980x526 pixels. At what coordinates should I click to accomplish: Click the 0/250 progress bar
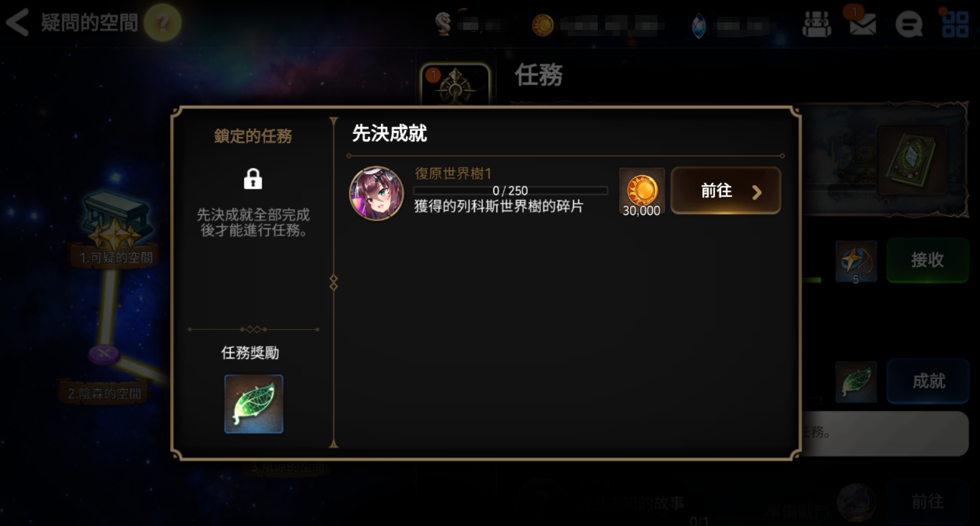click(x=510, y=190)
